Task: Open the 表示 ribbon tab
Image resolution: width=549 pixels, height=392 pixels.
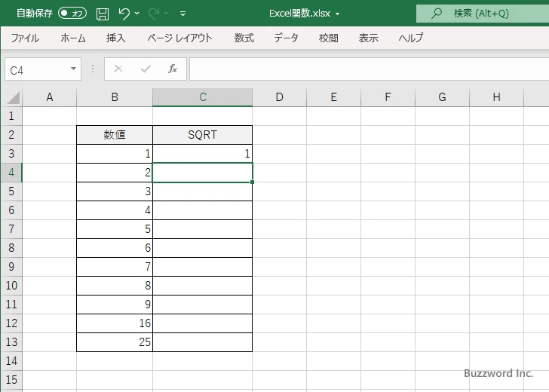Action: point(368,38)
